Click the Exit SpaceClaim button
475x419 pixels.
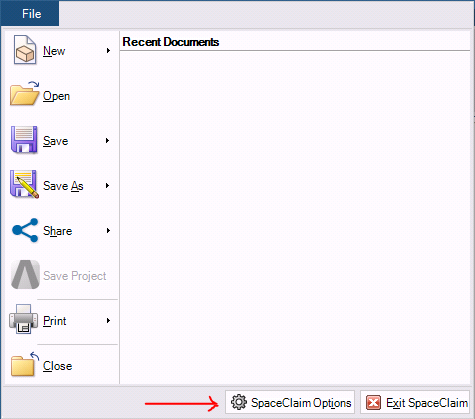(415, 402)
